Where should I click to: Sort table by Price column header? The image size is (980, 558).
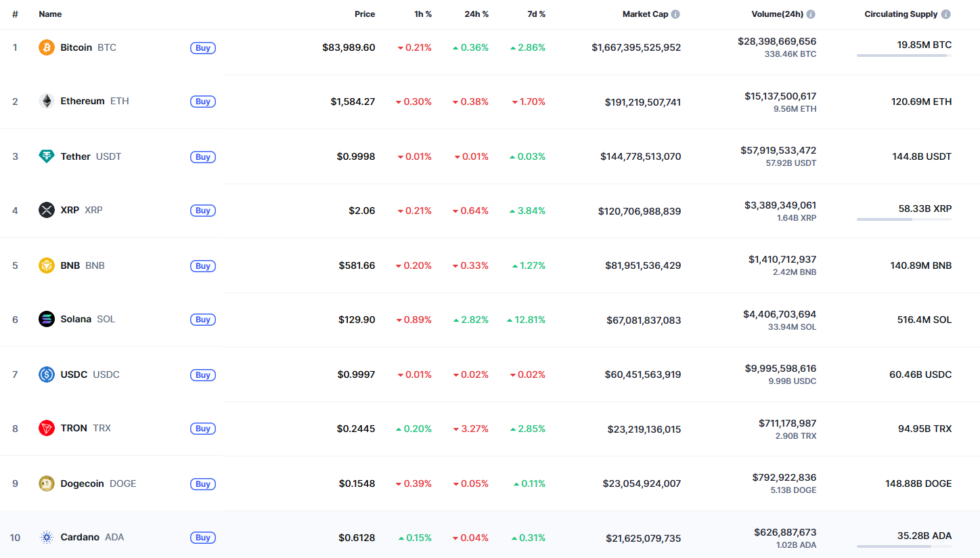coord(365,14)
